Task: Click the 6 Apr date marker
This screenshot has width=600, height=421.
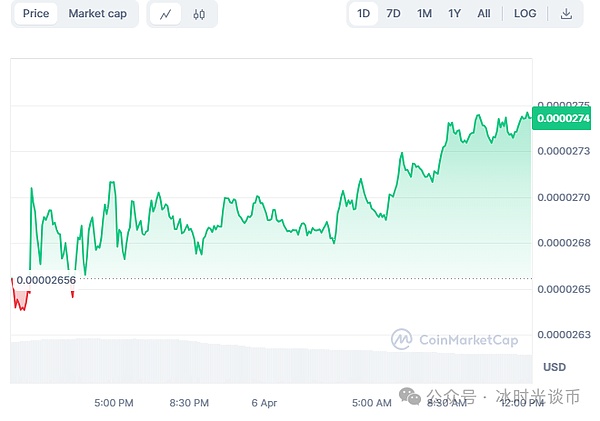Action: point(264,403)
